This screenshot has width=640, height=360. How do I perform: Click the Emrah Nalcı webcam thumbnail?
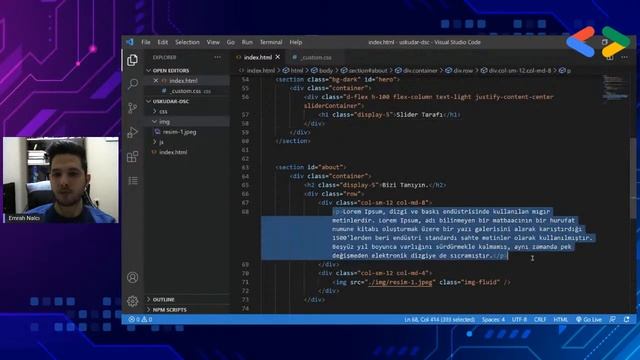(x=61, y=180)
